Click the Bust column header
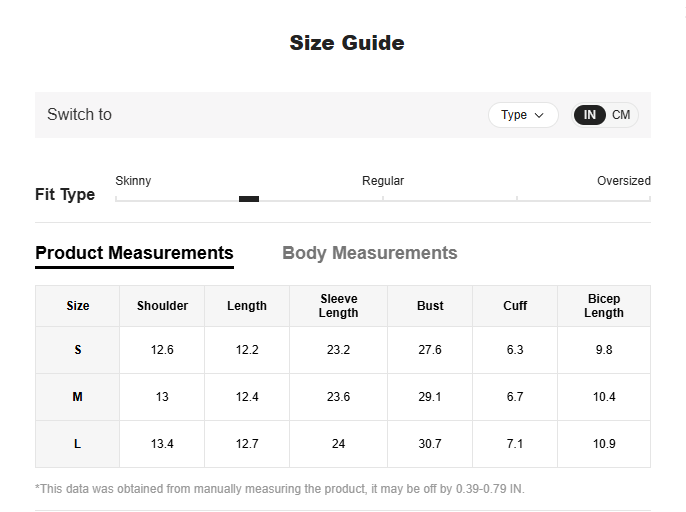The image size is (686, 512). (x=430, y=306)
